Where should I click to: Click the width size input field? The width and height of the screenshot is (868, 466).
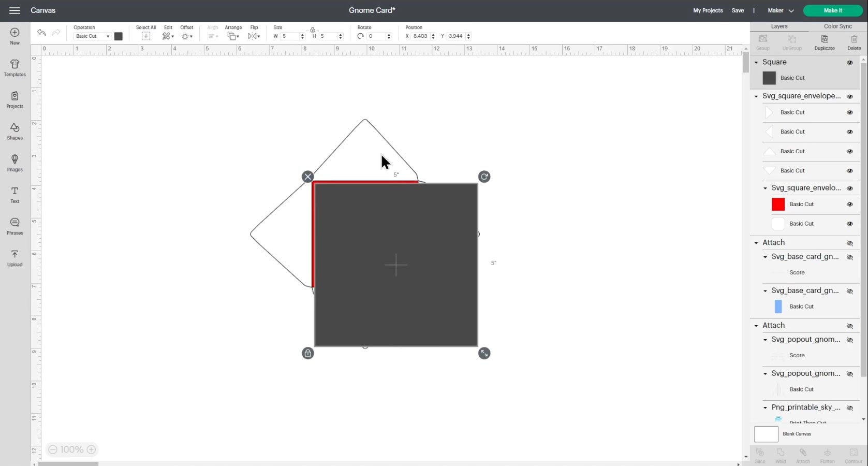(x=291, y=36)
